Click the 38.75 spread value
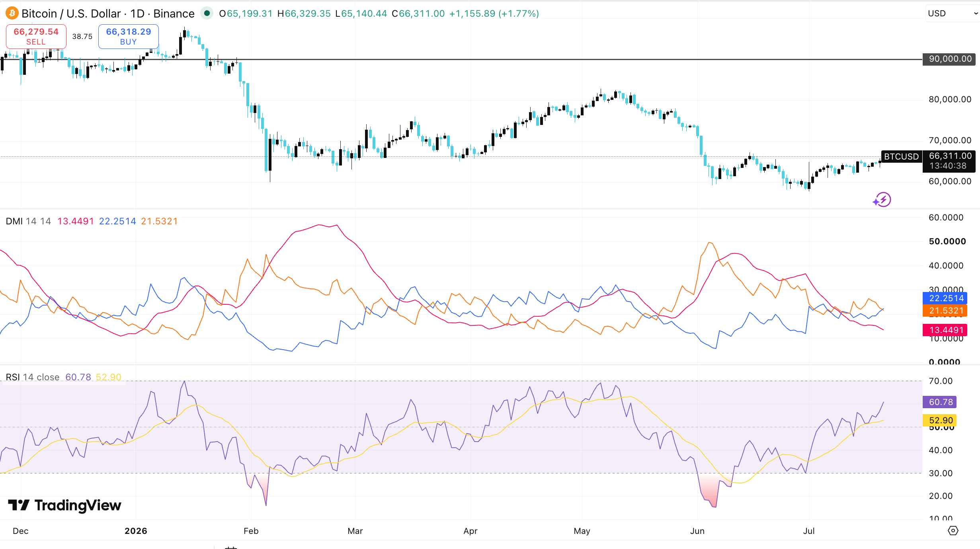Screen dimensions: 980x549 pos(82,37)
